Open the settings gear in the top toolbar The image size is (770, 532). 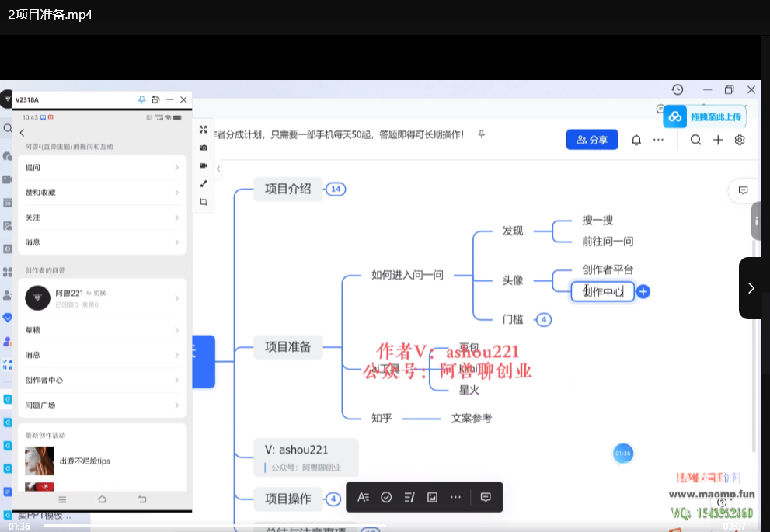coord(740,140)
